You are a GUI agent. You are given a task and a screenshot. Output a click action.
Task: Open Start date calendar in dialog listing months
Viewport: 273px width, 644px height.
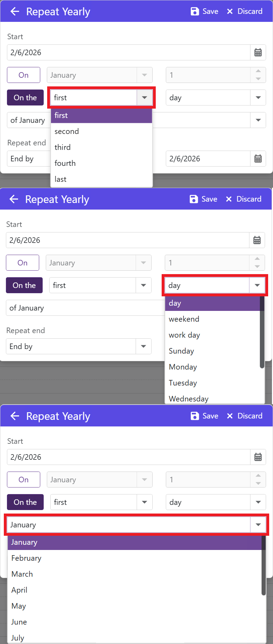(x=258, y=457)
